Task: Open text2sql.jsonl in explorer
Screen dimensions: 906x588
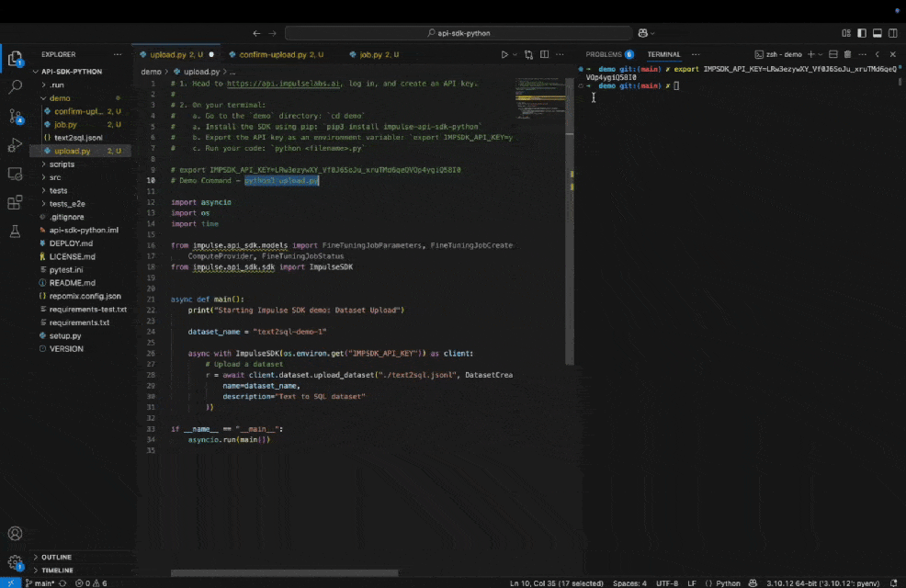Action: tap(78, 138)
